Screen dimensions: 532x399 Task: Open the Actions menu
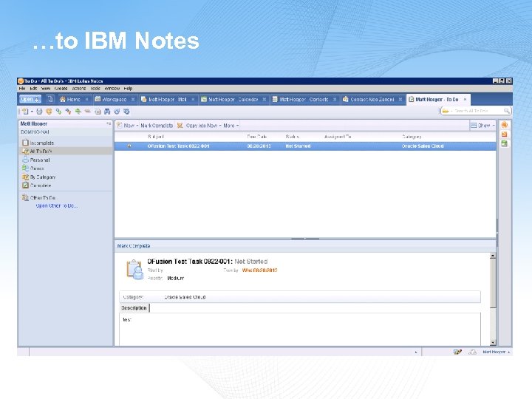(x=79, y=88)
